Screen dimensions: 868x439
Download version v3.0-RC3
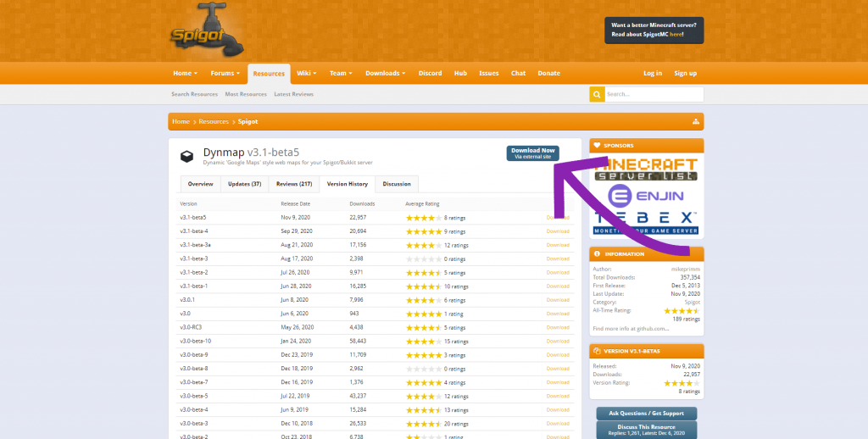(558, 327)
